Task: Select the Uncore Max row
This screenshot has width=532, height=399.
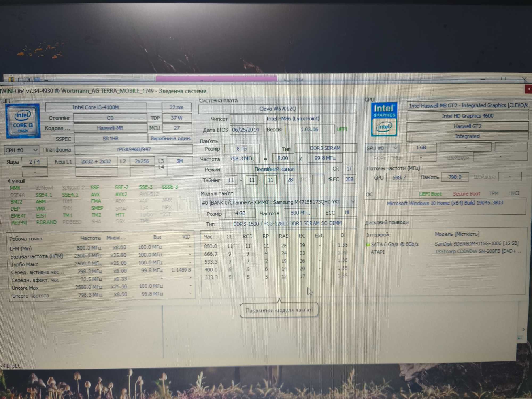Action: point(101,287)
